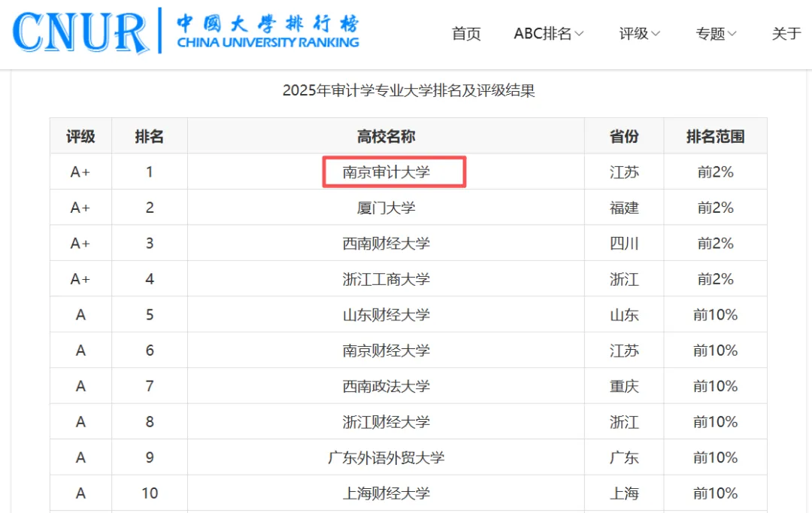The width and height of the screenshot is (812, 513).
Task: Click rank number 10 cell
Action: pyautogui.click(x=149, y=493)
